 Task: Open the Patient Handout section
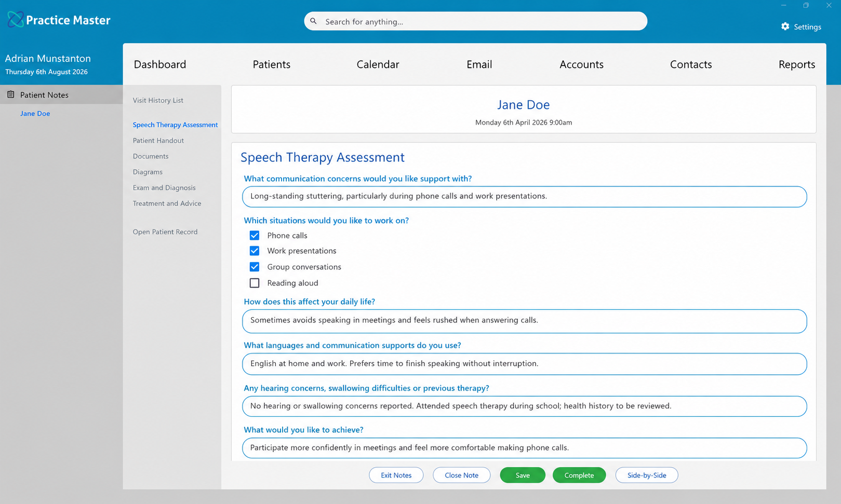158,141
